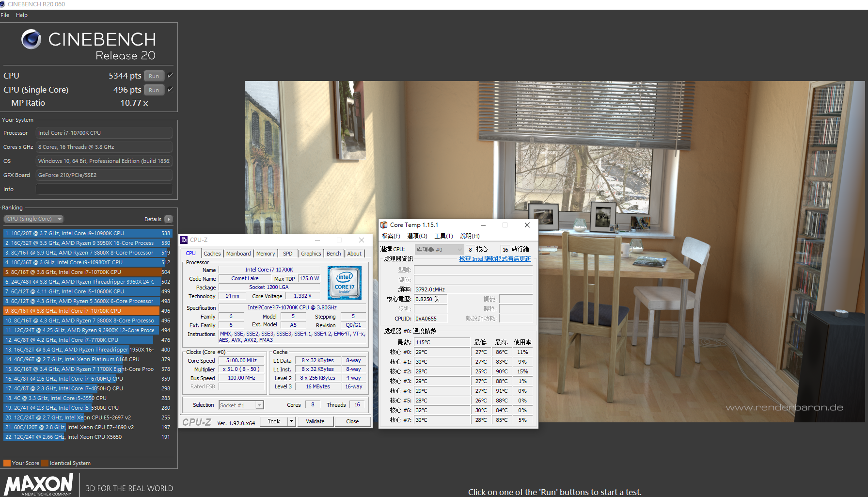Click the Core Voltage value 1.332 V

click(x=302, y=296)
